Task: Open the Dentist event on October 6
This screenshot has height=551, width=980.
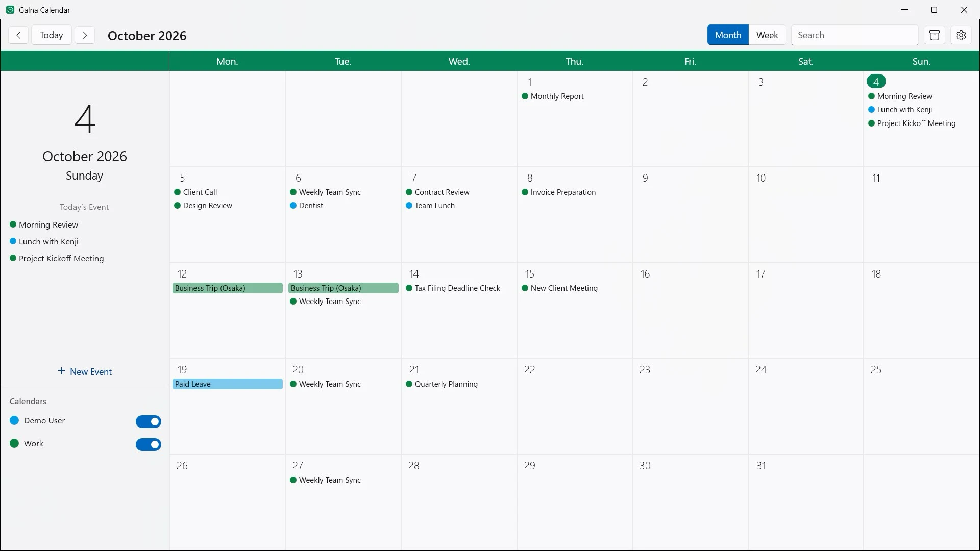Action: 306,206
